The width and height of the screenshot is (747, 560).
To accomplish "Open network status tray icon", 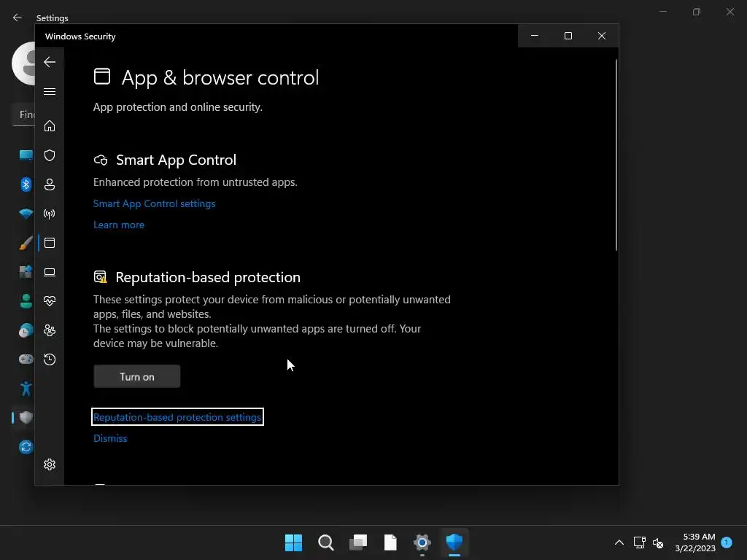I will click(x=639, y=542).
